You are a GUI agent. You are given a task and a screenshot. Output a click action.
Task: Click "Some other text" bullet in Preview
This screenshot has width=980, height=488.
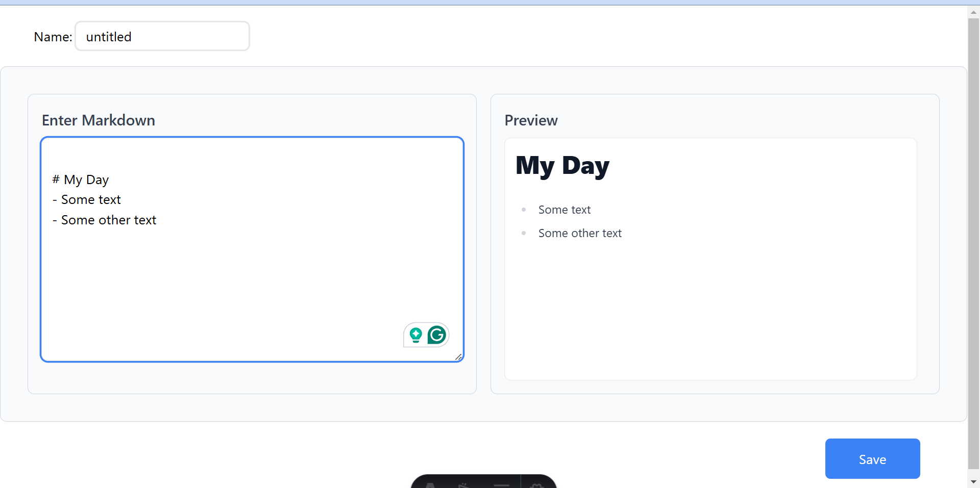point(580,233)
